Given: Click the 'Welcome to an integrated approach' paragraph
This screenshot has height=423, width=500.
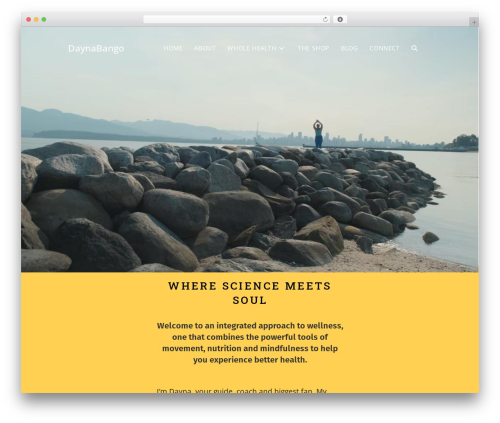Looking at the screenshot, I should [250, 343].
